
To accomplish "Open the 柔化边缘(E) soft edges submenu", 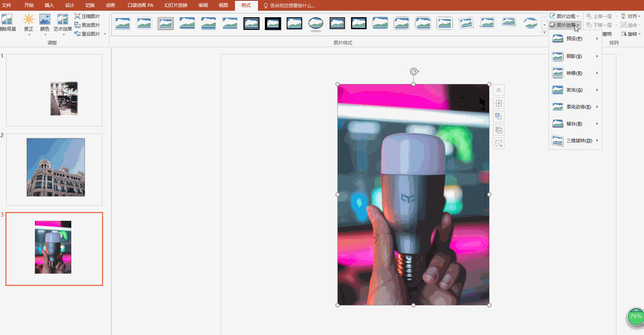I will coord(575,107).
